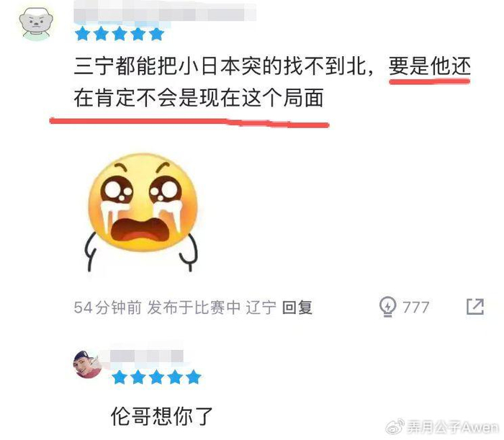Click the Weibo watermark logo
The width and height of the screenshot is (504, 440).
point(395,427)
